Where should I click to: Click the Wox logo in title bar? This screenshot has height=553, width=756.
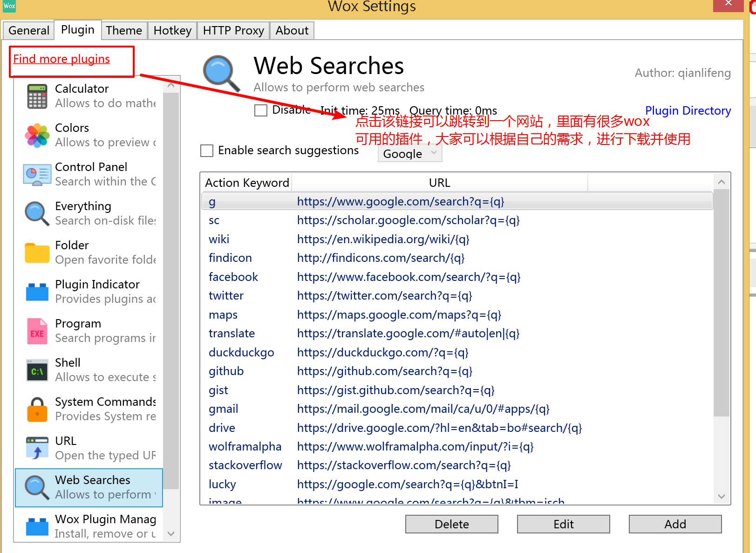(x=9, y=6)
